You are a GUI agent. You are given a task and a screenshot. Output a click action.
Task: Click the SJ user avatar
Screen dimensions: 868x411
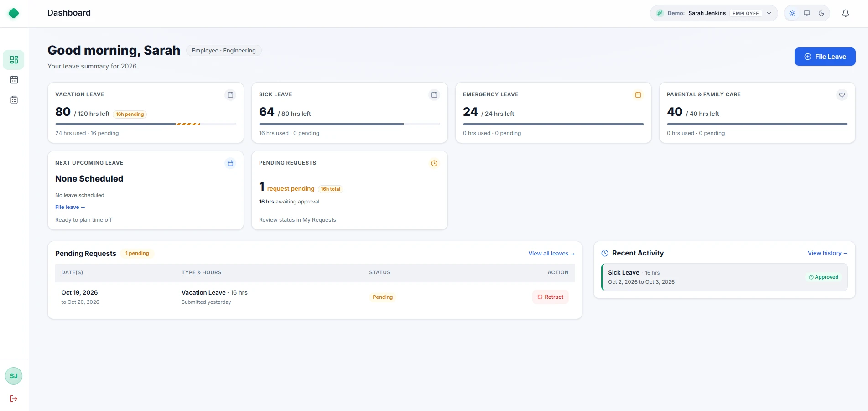[14, 376]
